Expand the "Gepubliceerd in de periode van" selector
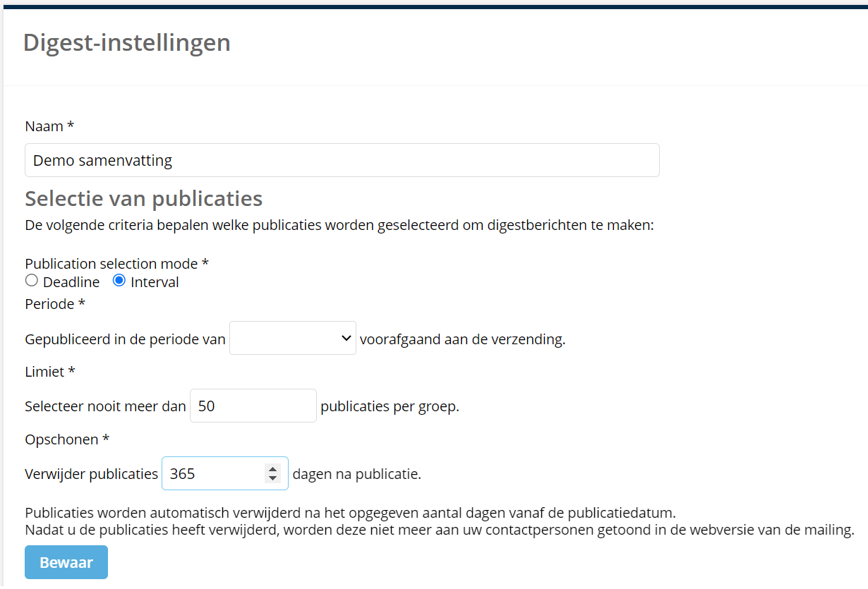Viewport: 868px width, 589px height. 292,338
